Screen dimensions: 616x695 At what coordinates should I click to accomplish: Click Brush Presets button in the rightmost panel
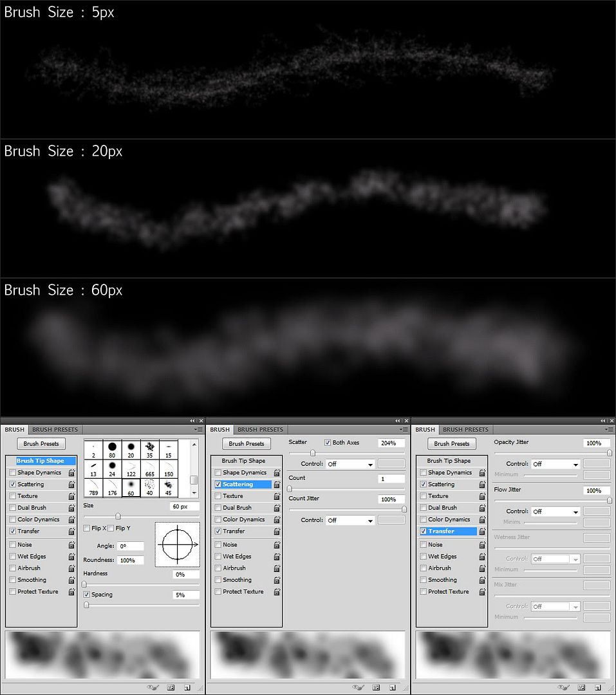coord(452,443)
